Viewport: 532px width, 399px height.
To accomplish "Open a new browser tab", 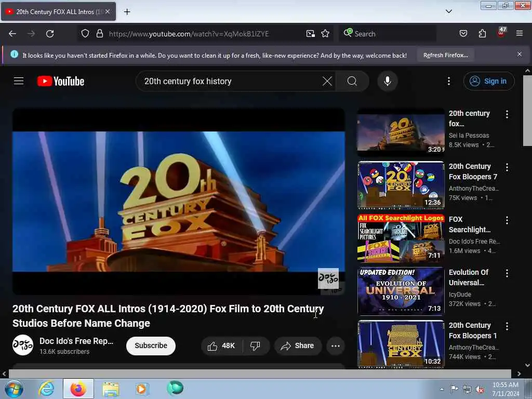I will [x=127, y=12].
